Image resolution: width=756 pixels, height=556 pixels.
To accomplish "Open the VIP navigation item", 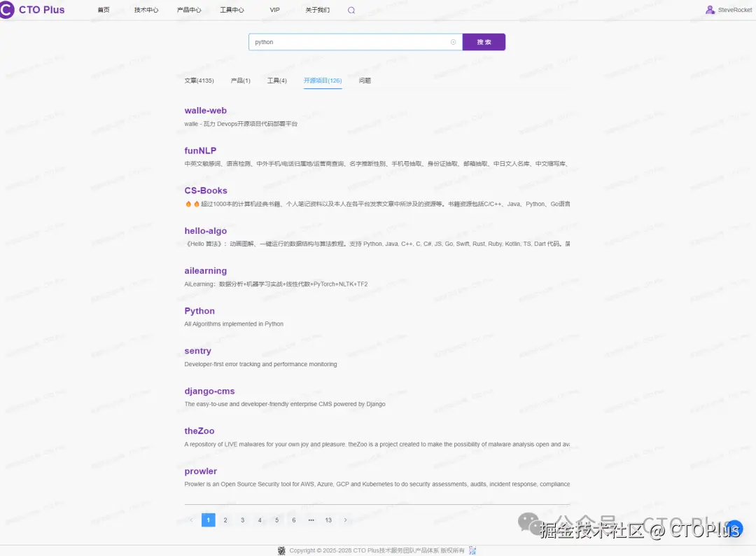I will click(x=275, y=10).
